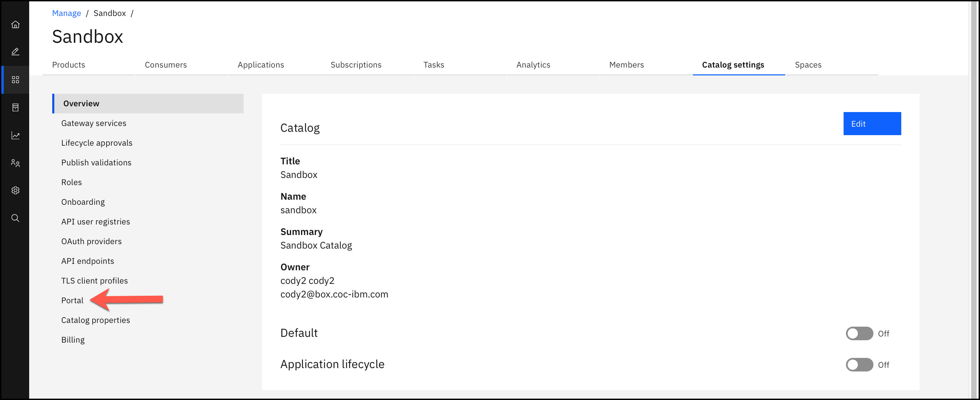Click the Develop pencil icon

[x=15, y=52]
